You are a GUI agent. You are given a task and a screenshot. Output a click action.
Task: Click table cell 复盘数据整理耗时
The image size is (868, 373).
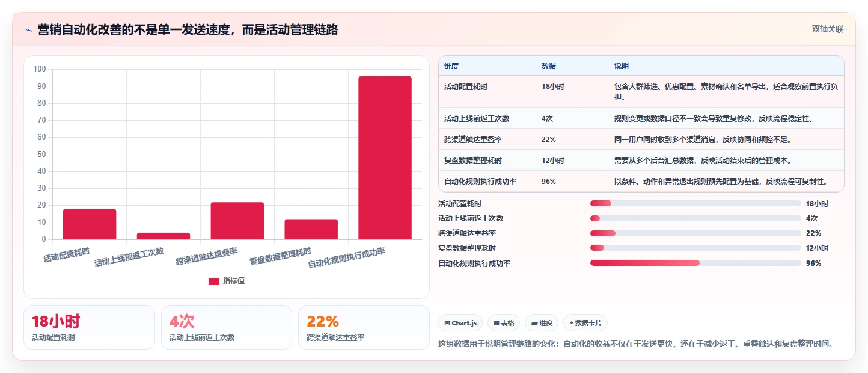pos(473,161)
